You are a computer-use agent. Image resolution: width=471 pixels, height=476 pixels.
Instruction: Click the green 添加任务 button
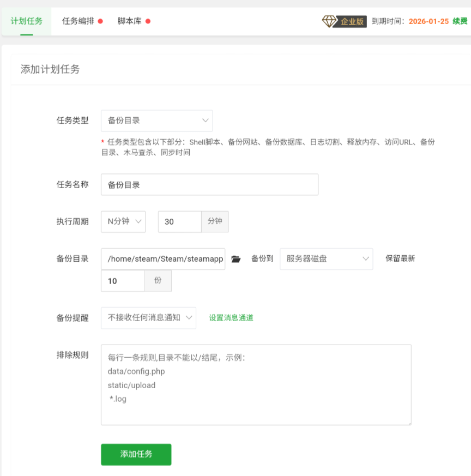click(x=136, y=454)
